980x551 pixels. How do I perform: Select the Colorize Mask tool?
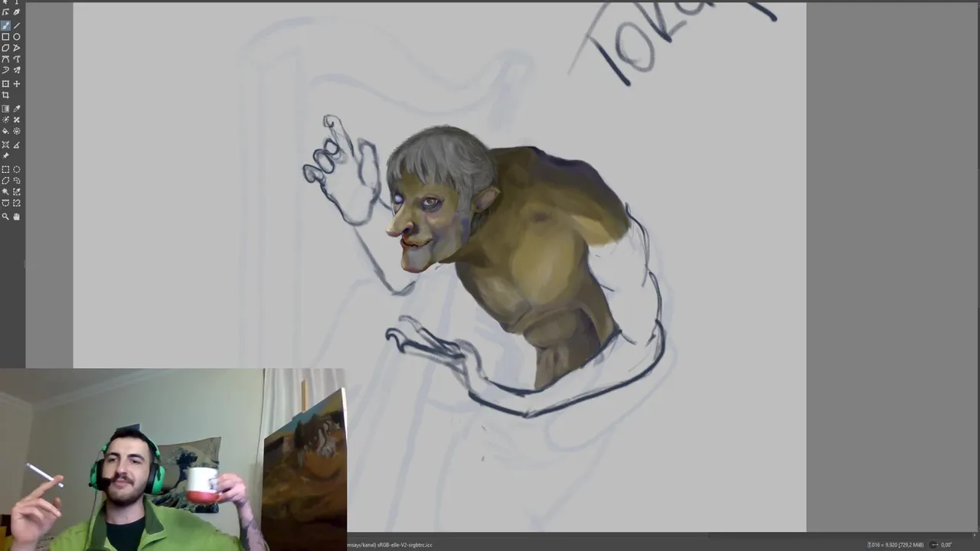point(5,120)
